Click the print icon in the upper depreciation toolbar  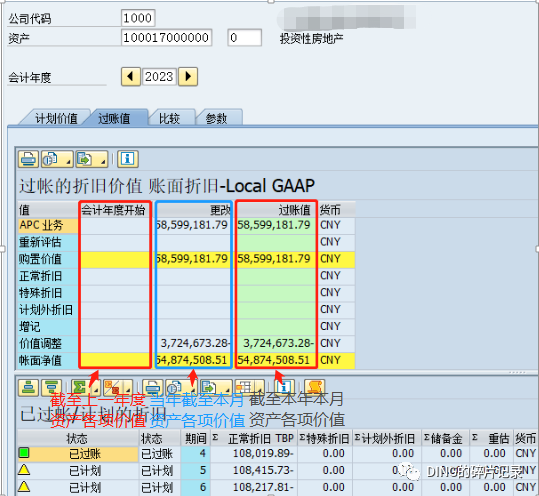point(28,159)
